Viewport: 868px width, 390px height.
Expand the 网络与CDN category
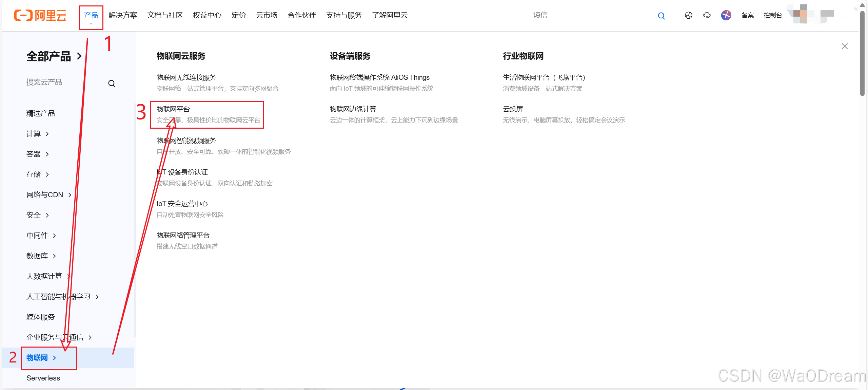click(x=49, y=195)
